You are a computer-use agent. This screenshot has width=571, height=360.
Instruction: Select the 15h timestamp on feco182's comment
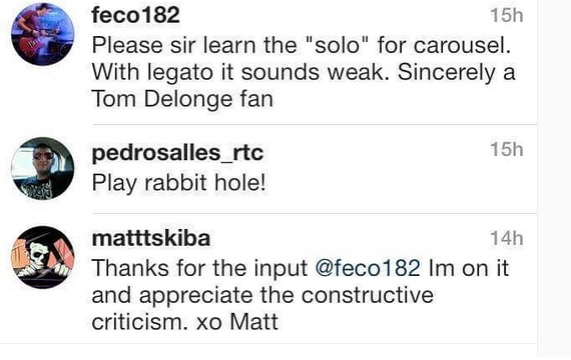point(507,16)
